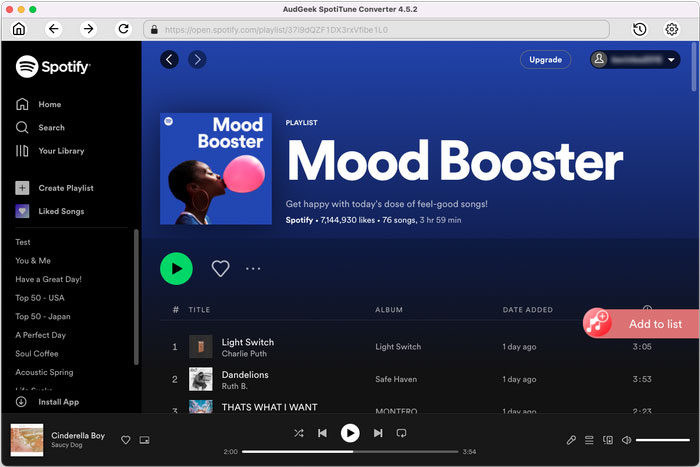Screen dimensions: 700x467
Task: Open the user account dropdown menu
Action: (635, 60)
